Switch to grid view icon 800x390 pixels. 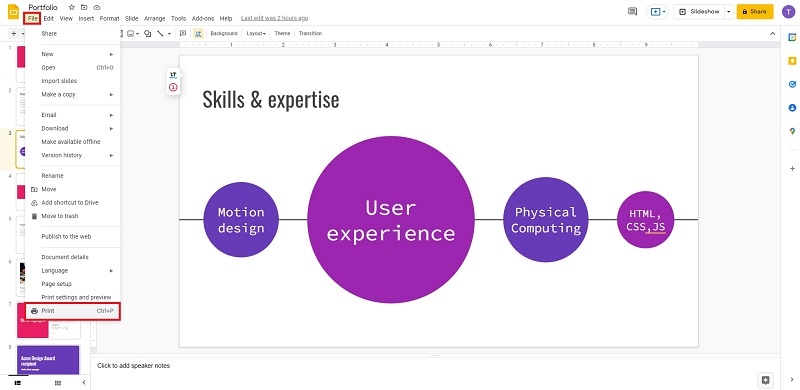click(58, 382)
